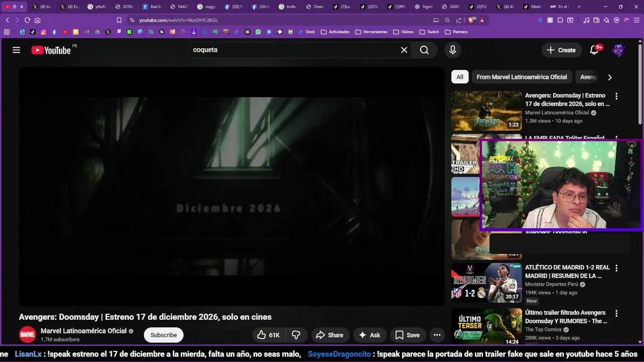Expand the Videos bookmark folder
The height and width of the screenshot is (362, 644).
click(404, 32)
